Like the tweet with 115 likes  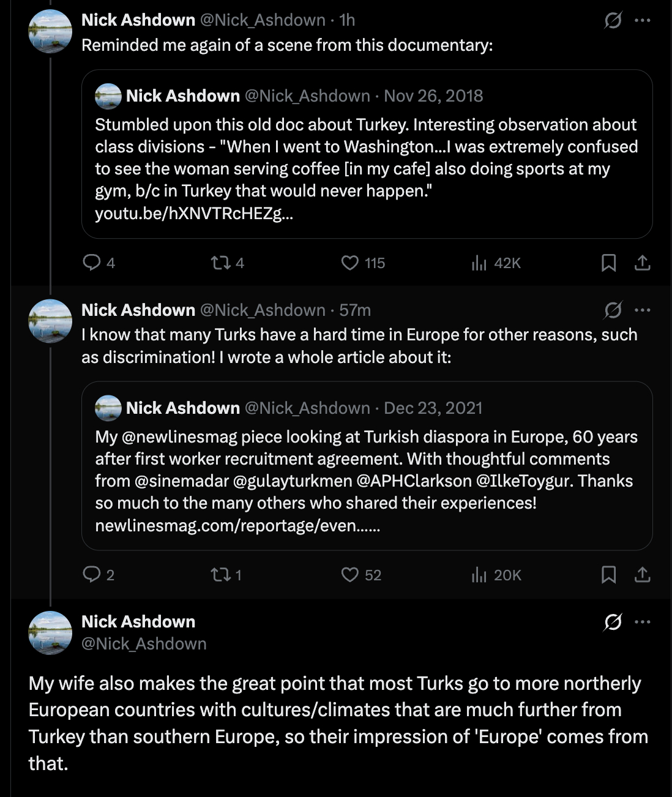349,263
